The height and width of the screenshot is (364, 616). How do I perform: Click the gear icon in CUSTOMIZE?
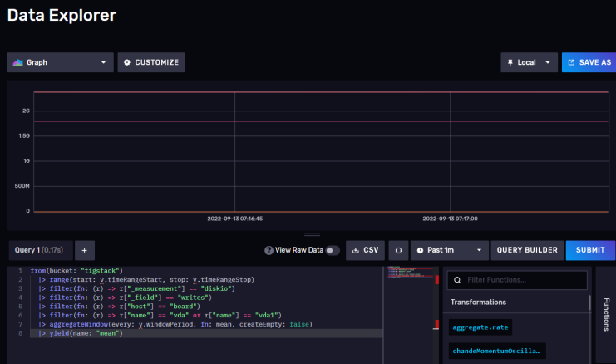point(127,62)
